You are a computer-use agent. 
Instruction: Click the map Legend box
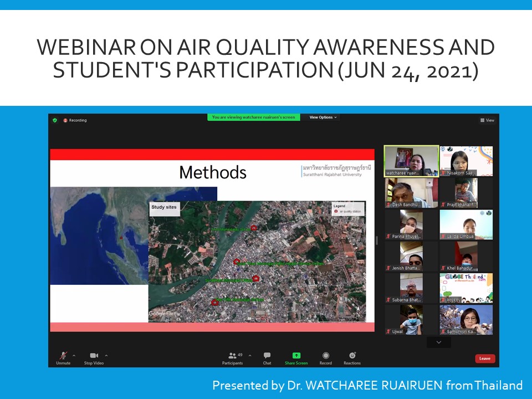(348, 209)
